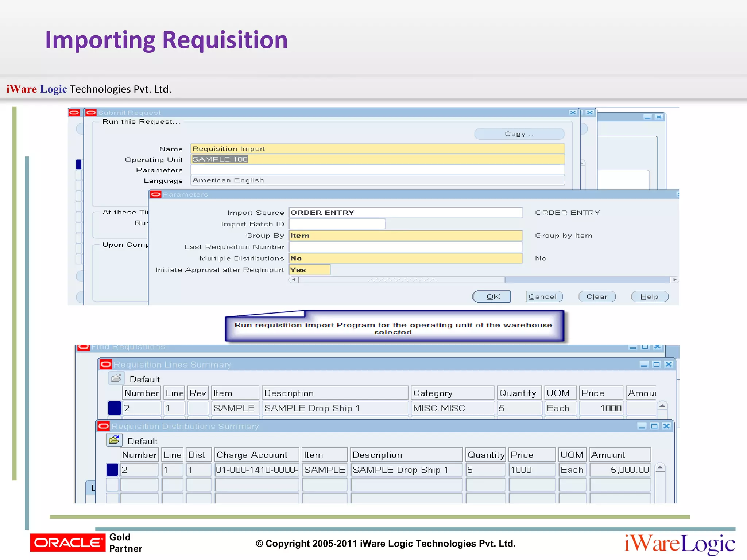Minimize the Requisition Distributions Summary window

[642, 426]
